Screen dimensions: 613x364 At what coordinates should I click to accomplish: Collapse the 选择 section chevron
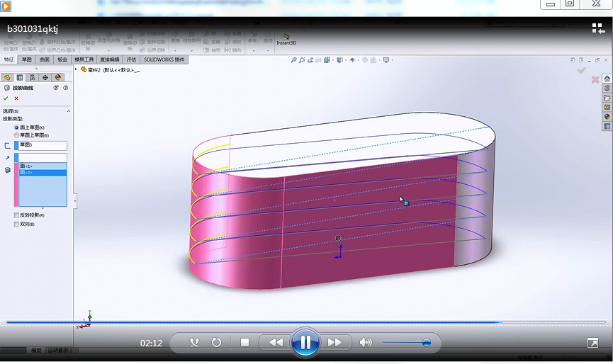pyautogui.click(x=68, y=111)
